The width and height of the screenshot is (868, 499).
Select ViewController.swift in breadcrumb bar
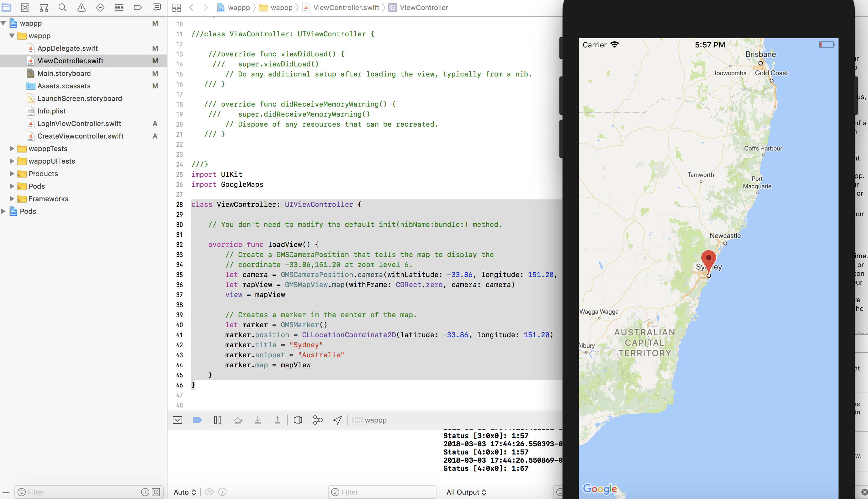[x=346, y=8]
